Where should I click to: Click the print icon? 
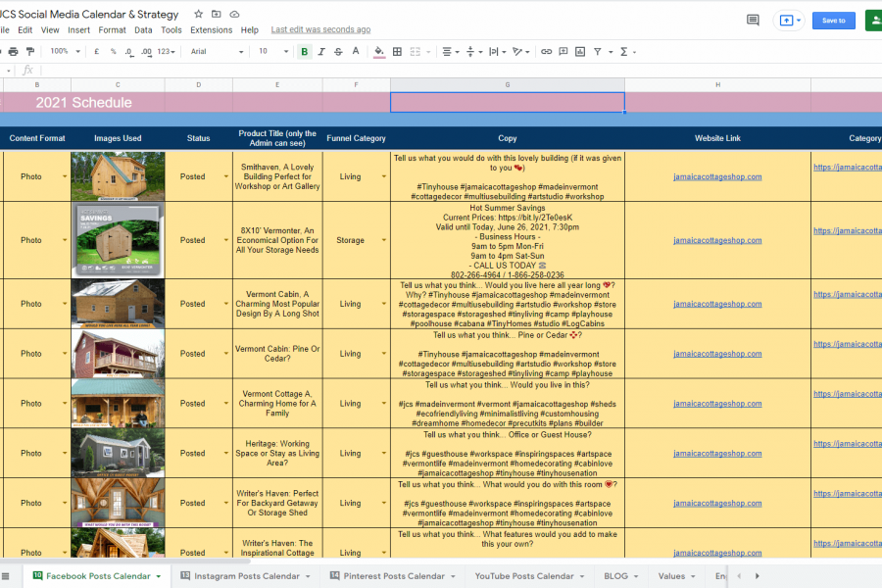point(13,51)
